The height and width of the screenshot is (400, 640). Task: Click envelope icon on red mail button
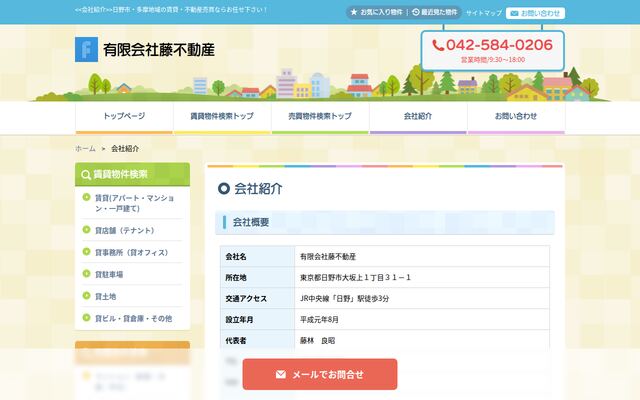click(281, 374)
